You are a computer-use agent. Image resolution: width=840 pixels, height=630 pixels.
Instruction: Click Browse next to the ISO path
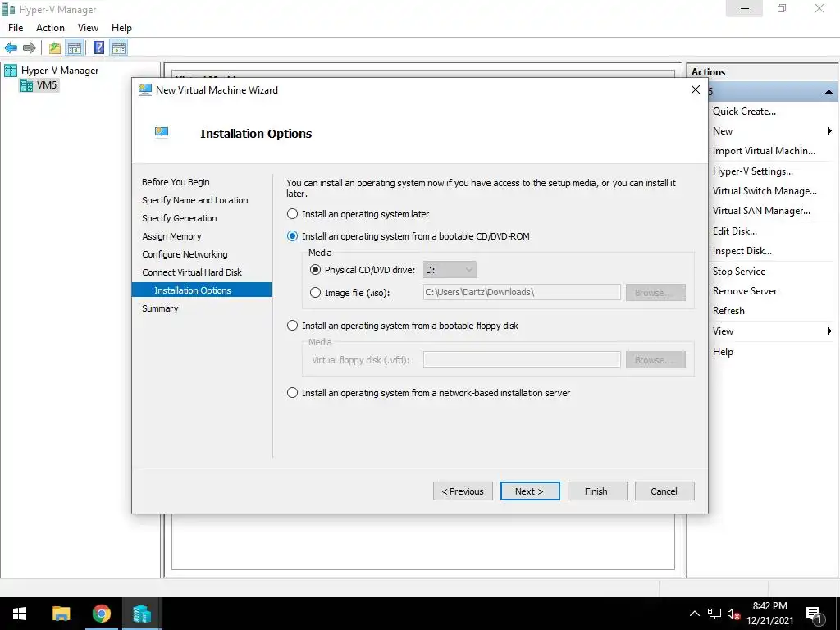point(655,293)
